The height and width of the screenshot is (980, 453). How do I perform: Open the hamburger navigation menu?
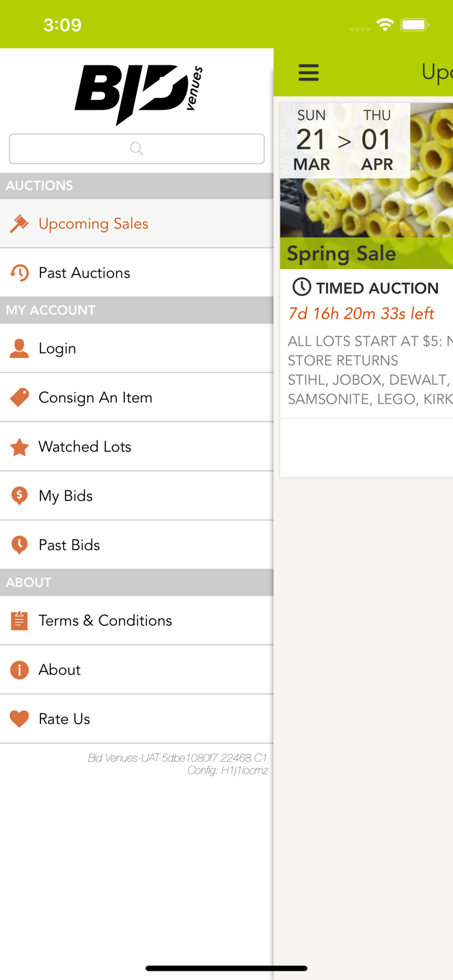click(x=309, y=73)
